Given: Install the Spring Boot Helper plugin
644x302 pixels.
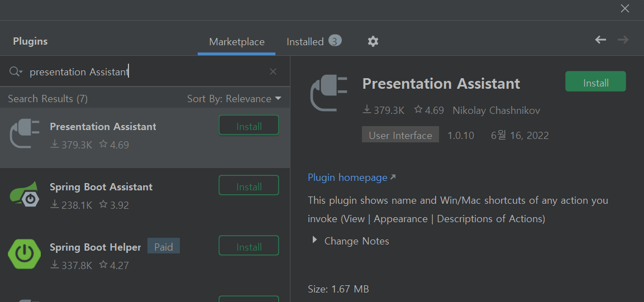Looking at the screenshot, I should (249, 246).
